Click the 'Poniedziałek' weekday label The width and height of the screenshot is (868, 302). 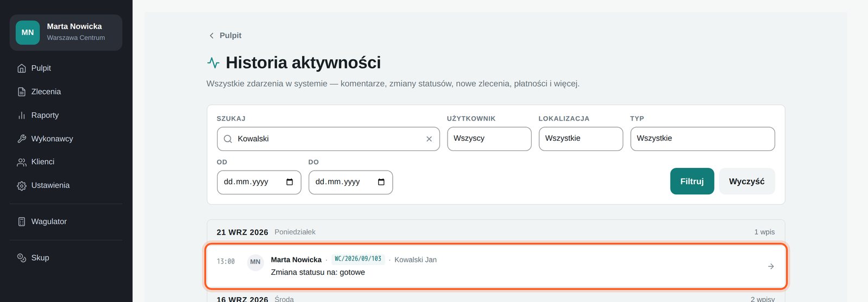pos(295,232)
